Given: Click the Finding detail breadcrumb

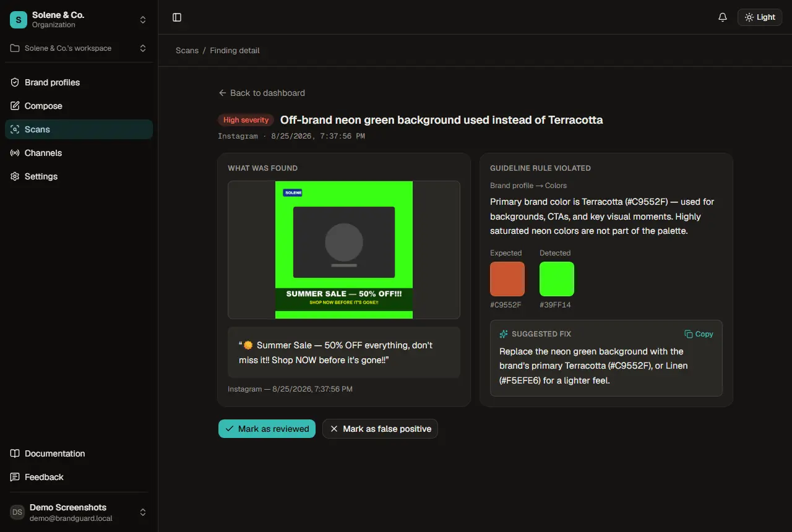Looking at the screenshot, I should click(235, 50).
